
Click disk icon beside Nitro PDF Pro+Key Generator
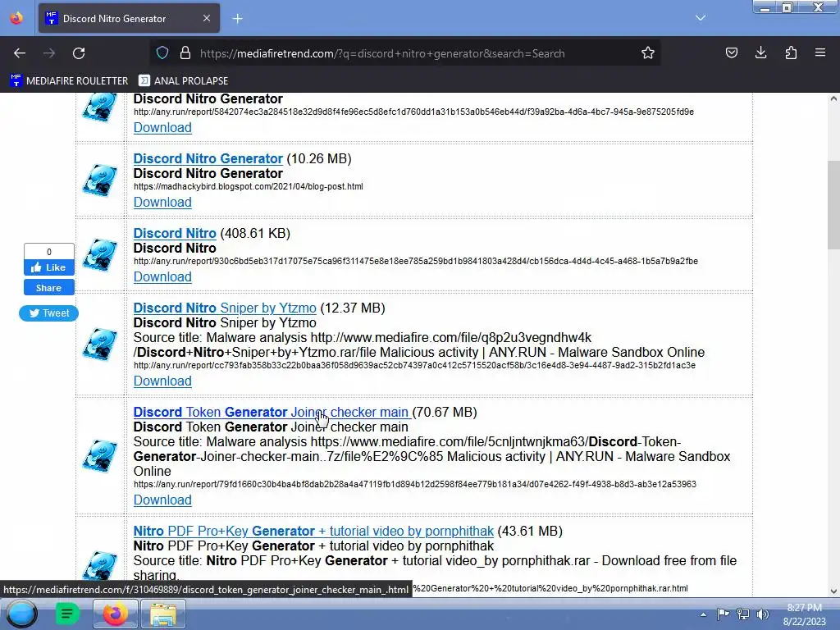(x=100, y=565)
